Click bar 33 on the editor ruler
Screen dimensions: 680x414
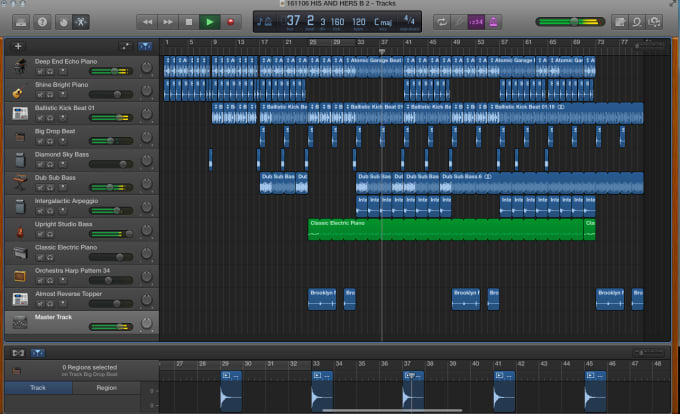316,364
